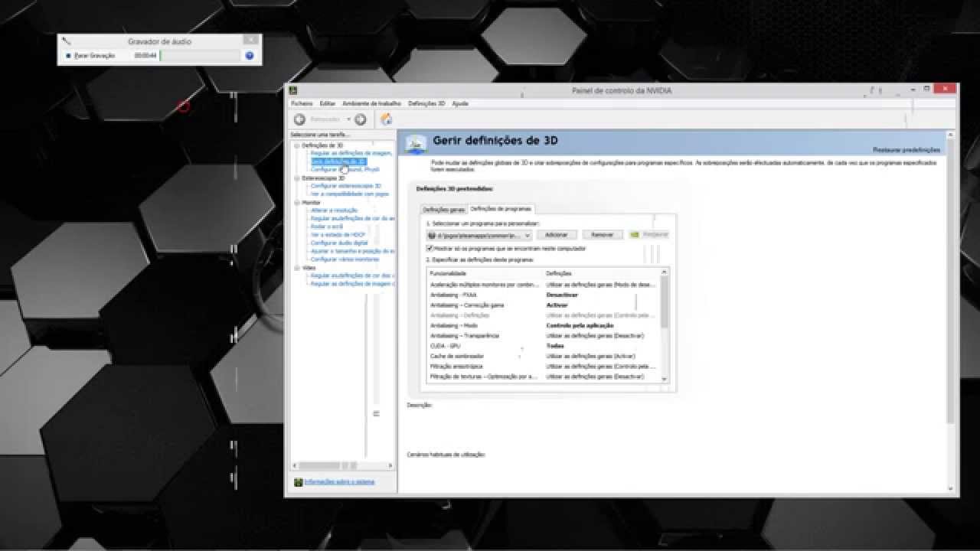Click the Adicionar button
Screen dimensions: 980x551
557,235
